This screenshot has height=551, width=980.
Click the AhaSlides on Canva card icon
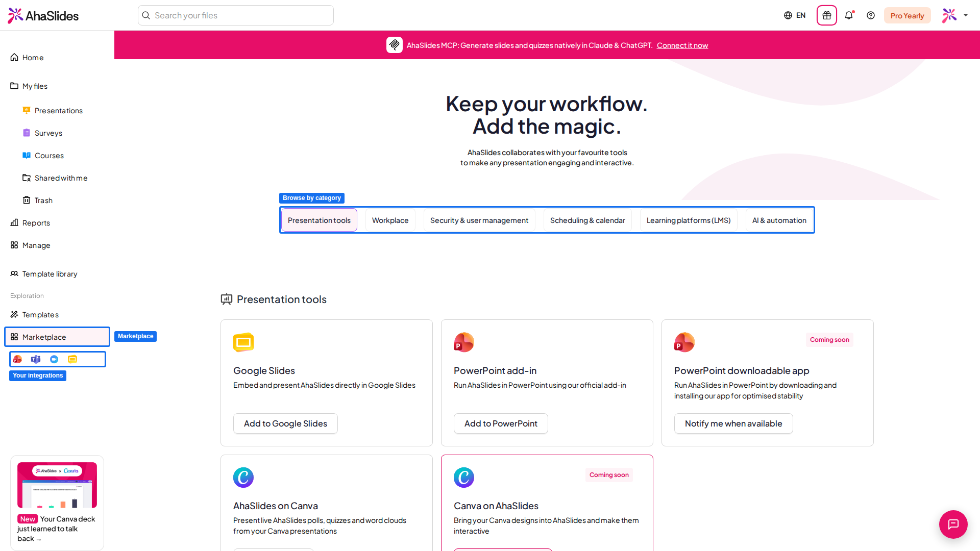coord(243,478)
